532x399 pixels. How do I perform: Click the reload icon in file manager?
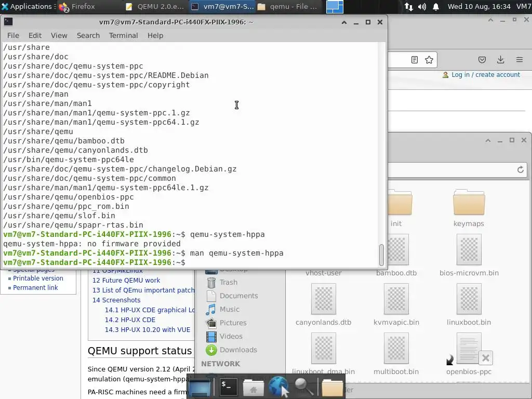[x=521, y=170]
